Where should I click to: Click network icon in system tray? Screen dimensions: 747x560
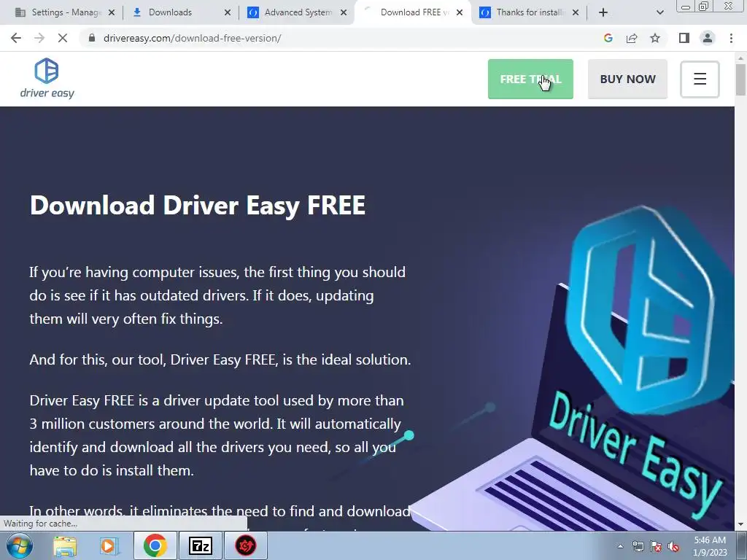(638, 547)
